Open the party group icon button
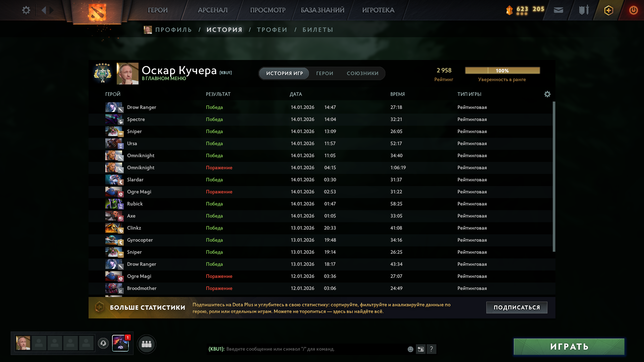This screenshot has height=362, width=644. click(x=147, y=344)
